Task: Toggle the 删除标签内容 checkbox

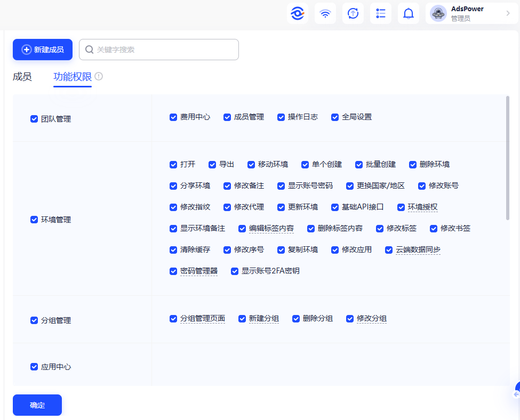Action: [311, 229]
